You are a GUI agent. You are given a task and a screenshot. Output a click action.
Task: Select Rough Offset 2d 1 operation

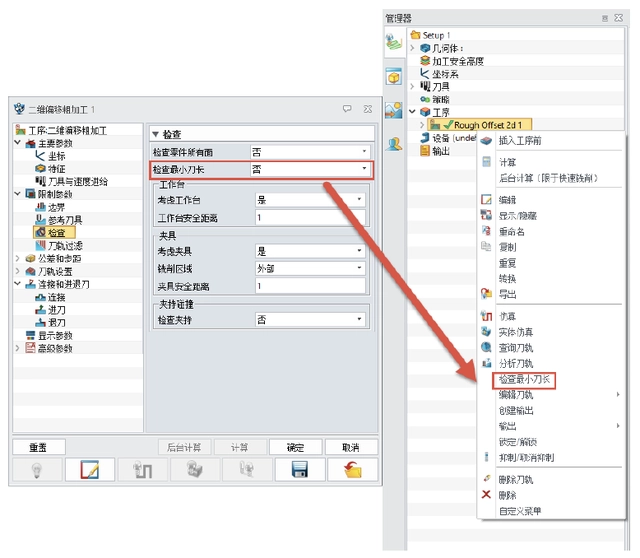(x=480, y=124)
